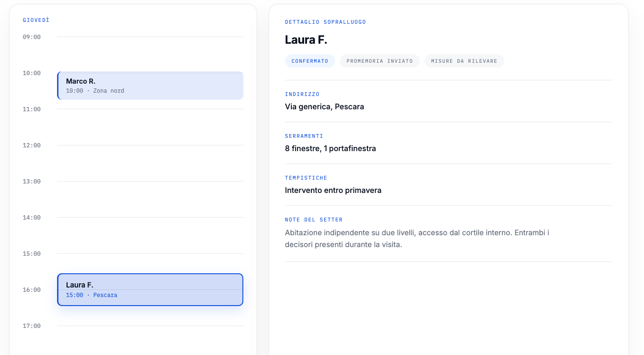Select Laura F. appointment at Pescara
Screen dimensions: 644x355
tap(150, 289)
